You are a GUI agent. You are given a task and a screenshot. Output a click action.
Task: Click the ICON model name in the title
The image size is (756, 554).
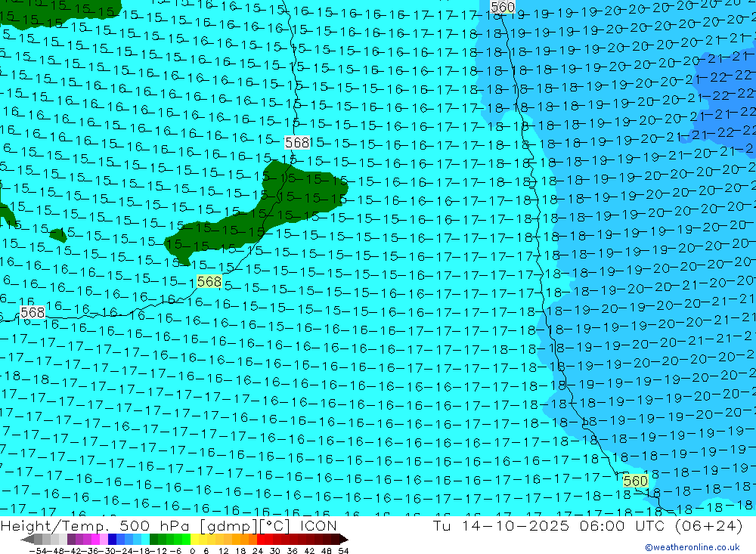[319, 526]
